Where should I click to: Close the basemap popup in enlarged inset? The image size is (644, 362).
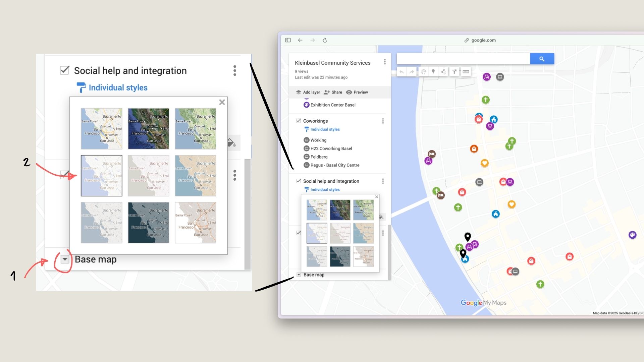pyautogui.click(x=222, y=102)
